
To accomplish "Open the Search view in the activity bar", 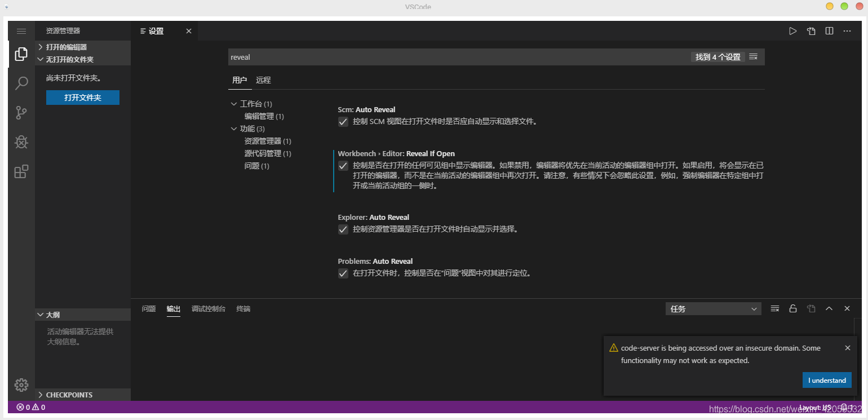I will 21,83.
